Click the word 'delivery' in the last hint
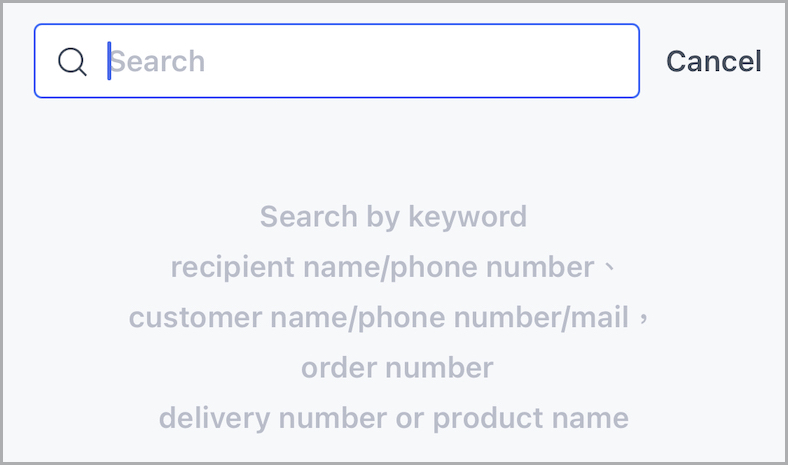 coord(215,419)
